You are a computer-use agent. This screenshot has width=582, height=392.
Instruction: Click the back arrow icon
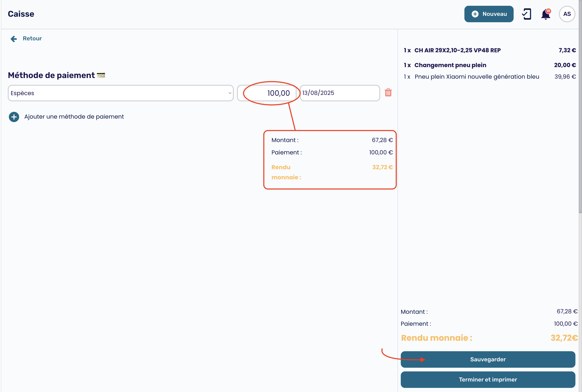(14, 39)
